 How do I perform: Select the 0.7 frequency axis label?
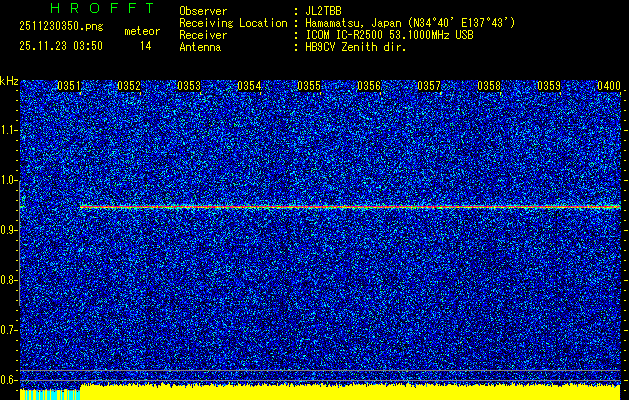pyautogui.click(x=9, y=329)
